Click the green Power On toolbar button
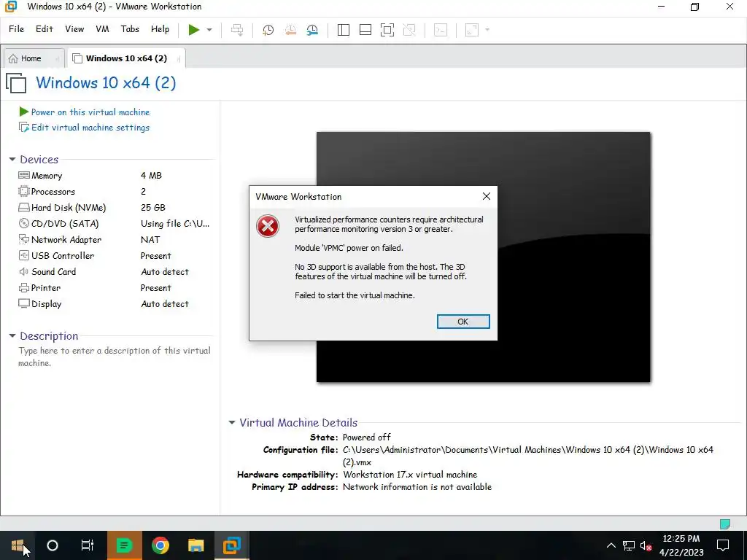Viewport: 747px width, 560px height. [x=193, y=29]
